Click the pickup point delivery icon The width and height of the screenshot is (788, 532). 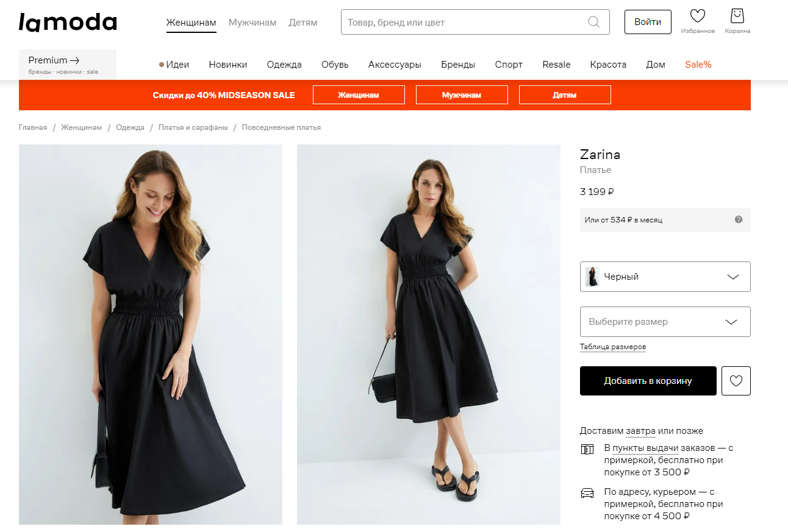click(587, 450)
